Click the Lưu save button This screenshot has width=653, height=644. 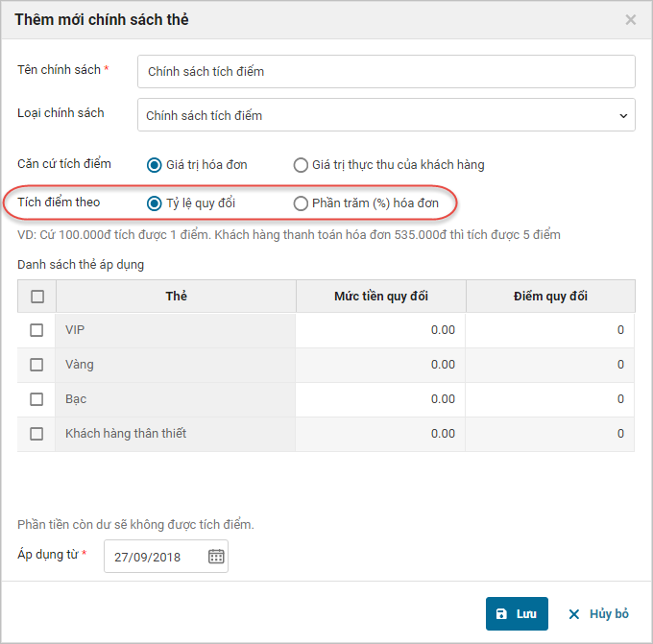[x=517, y=614]
